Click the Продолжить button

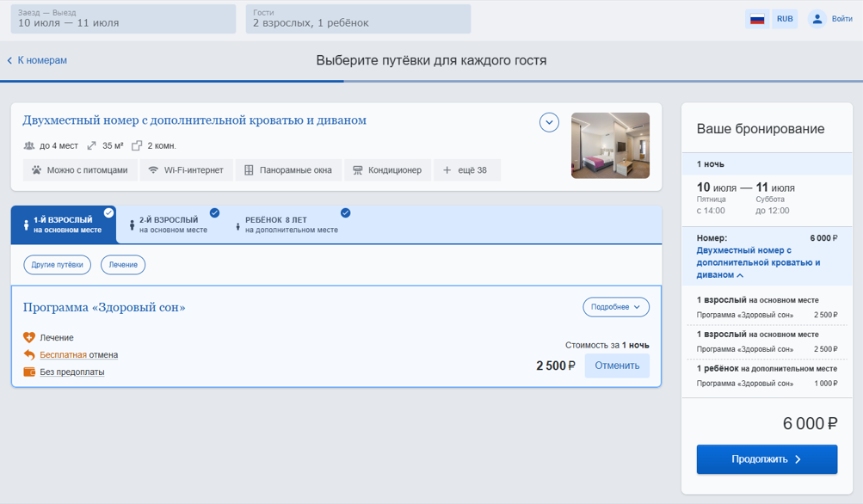pyautogui.click(x=767, y=459)
